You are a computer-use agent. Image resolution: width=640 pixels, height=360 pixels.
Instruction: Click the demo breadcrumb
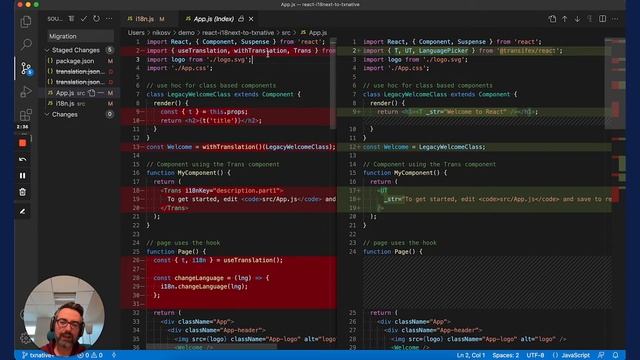coord(186,32)
